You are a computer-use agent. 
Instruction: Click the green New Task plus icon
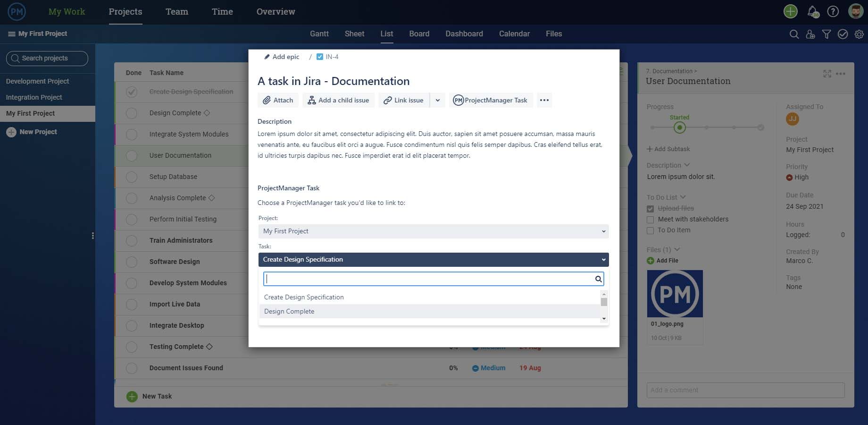tap(132, 397)
